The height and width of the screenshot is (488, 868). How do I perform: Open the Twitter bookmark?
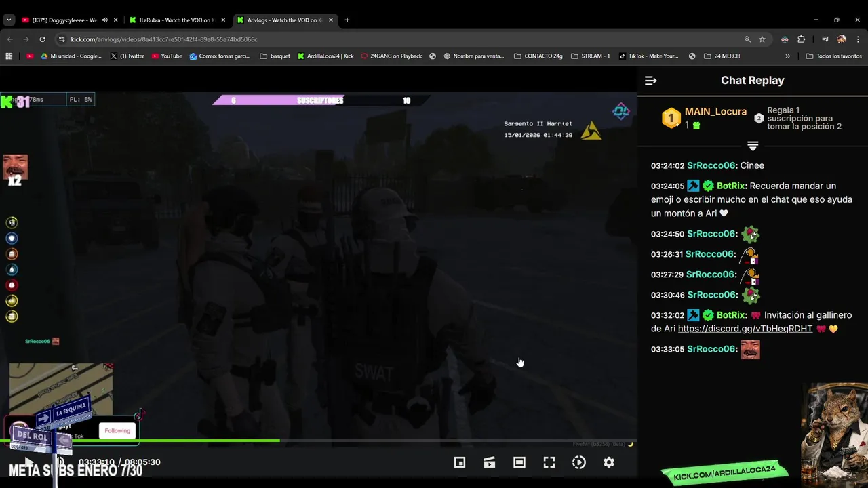[127, 56]
